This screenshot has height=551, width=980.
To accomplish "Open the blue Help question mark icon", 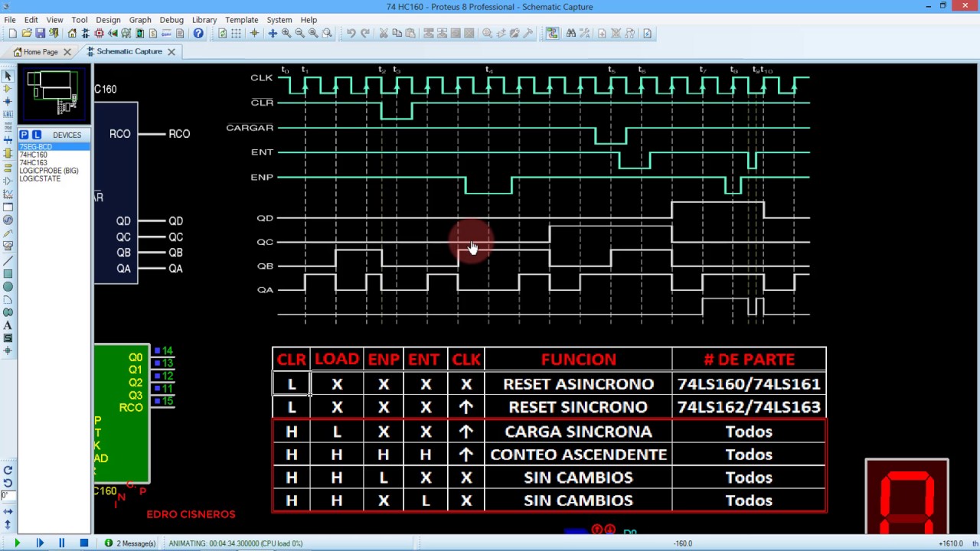I will point(198,34).
